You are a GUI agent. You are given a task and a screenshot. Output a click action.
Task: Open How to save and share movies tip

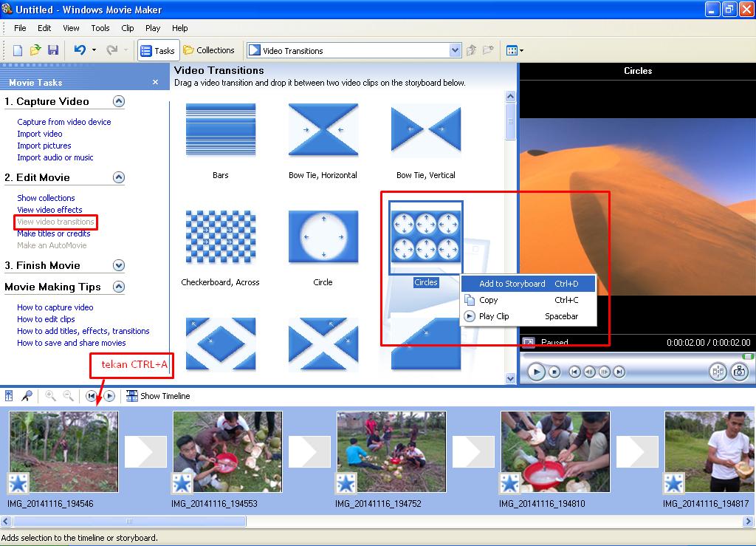point(72,343)
